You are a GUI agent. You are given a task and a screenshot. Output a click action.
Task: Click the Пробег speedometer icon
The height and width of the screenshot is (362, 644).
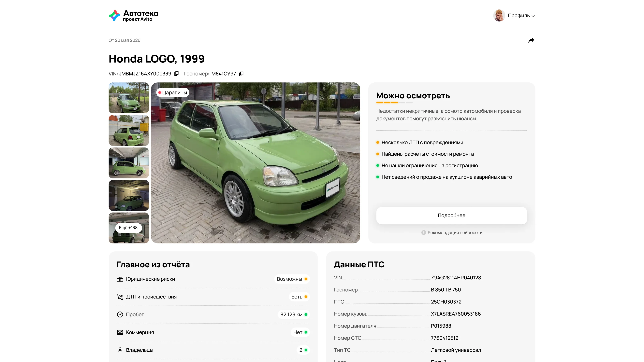click(x=120, y=314)
